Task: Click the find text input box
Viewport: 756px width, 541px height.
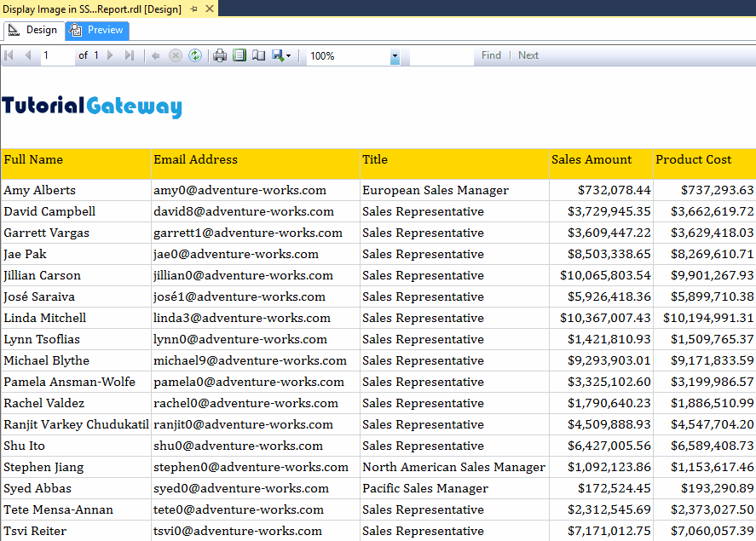Action: coord(441,55)
